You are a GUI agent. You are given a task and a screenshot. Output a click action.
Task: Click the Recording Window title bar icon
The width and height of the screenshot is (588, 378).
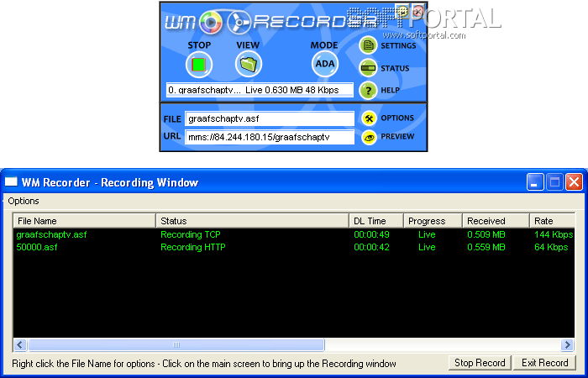(x=11, y=182)
